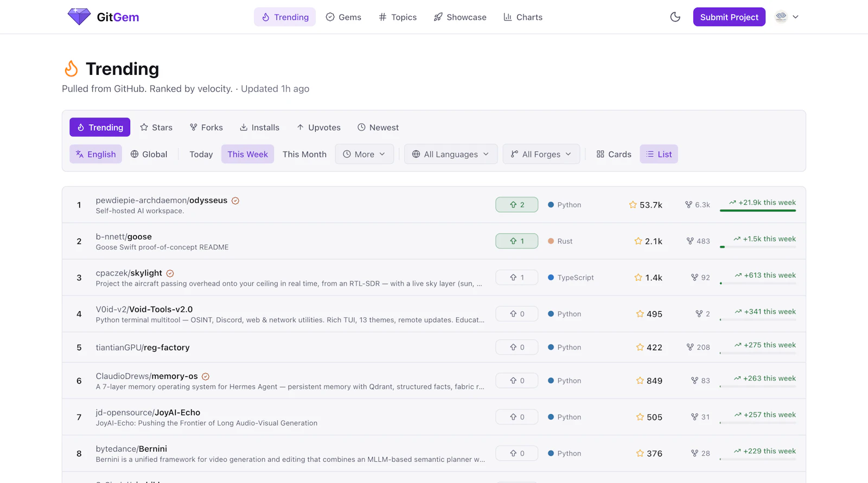Upvote the memory-os project
The width and height of the screenshot is (868, 483).
(x=516, y=381)
